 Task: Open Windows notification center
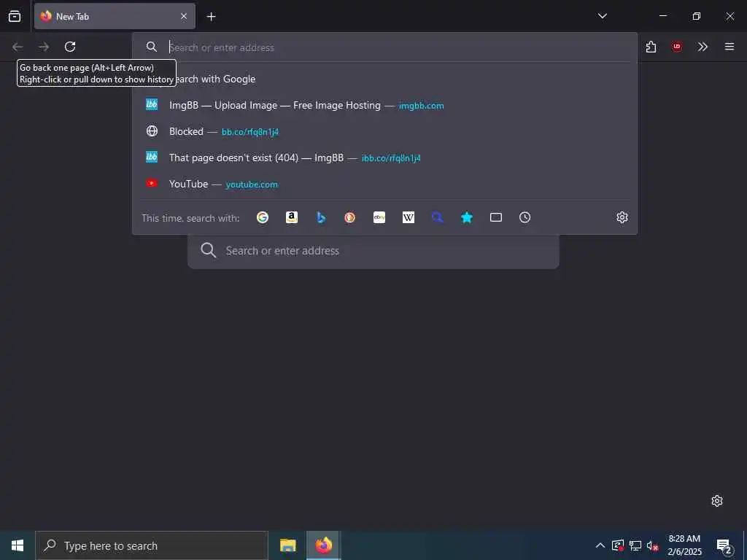tap(724, 545)
